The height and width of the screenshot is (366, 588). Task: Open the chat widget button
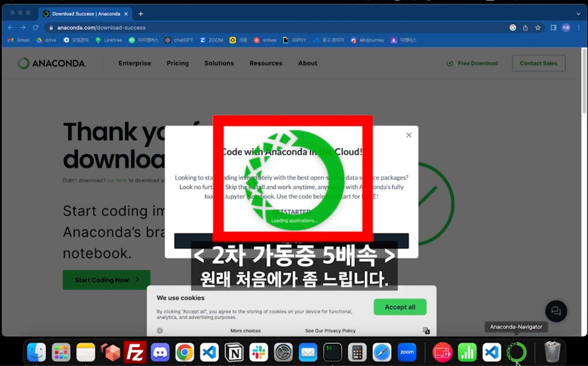(x=556, y=311)
